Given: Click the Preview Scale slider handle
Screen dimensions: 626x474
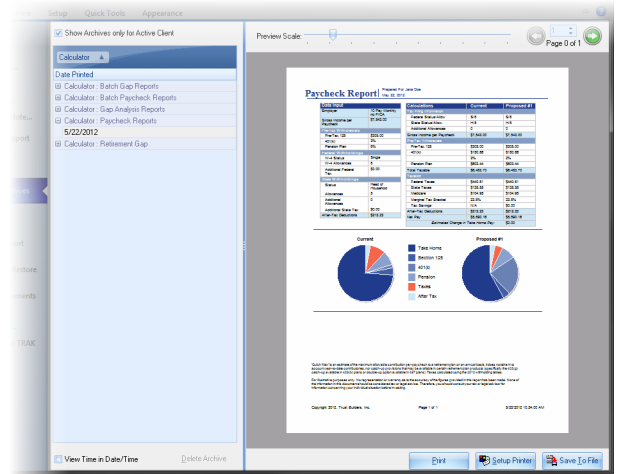Looking at the screenshot, I should click(333, 34).
